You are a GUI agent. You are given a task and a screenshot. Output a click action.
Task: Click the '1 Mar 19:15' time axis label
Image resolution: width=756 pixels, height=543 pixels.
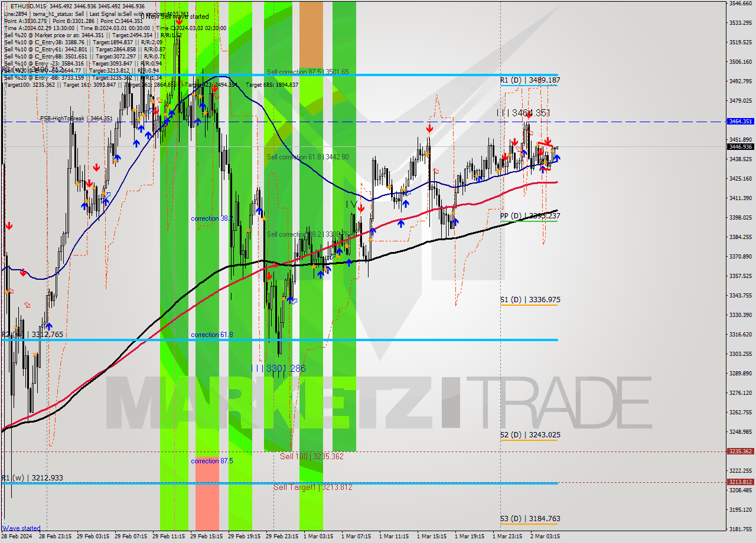[470, 537]
